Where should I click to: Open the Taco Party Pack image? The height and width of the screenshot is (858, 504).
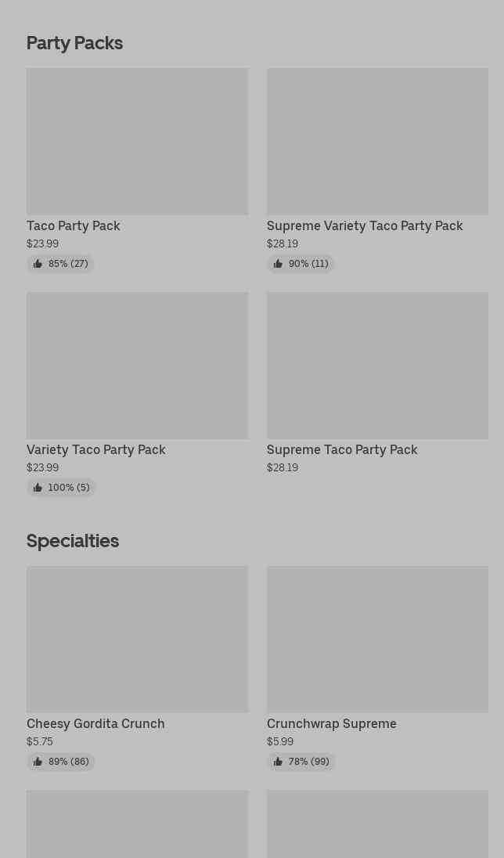tap(137, 141)
